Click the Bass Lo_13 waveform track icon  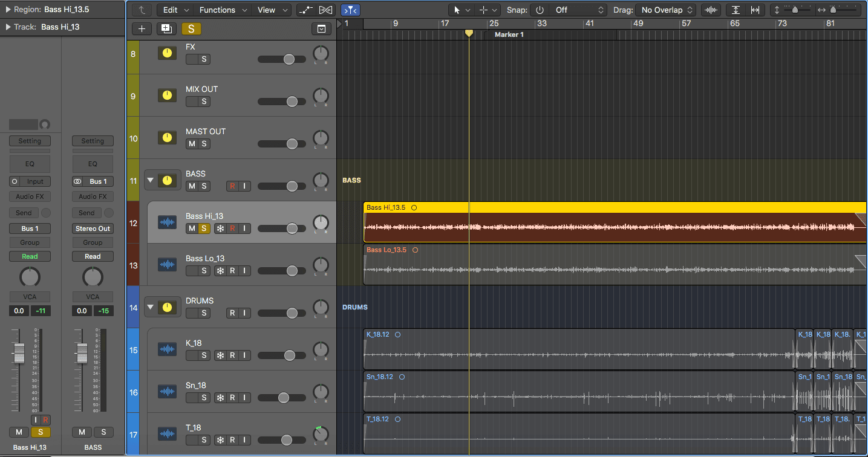(x=168, y=265)
